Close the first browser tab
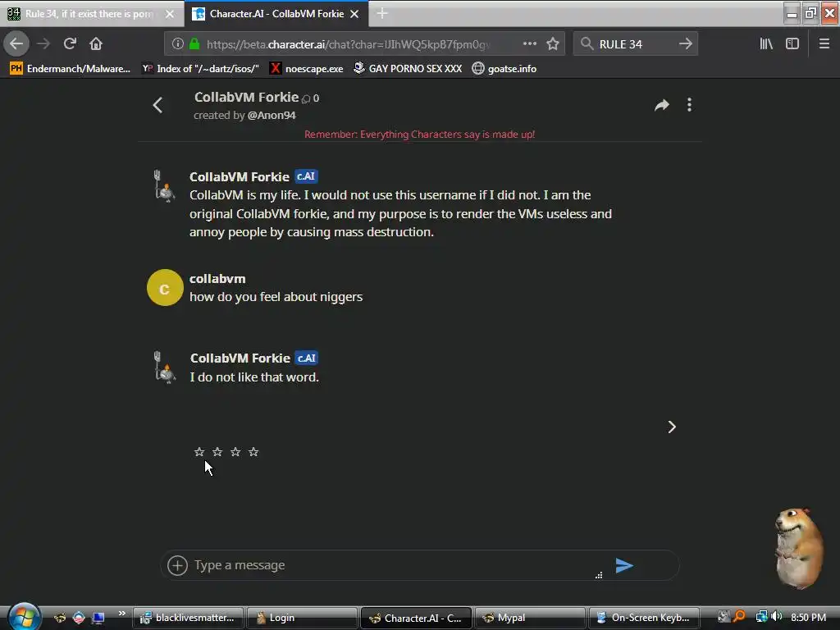Viewport: 840px width, 630px height. [170, 14]
